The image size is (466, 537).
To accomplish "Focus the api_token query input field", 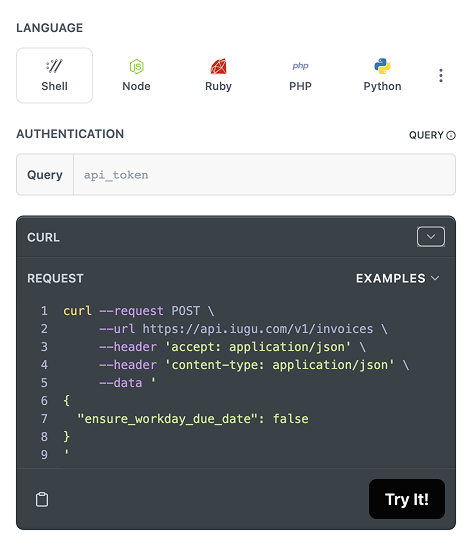I will pos(264,175).
